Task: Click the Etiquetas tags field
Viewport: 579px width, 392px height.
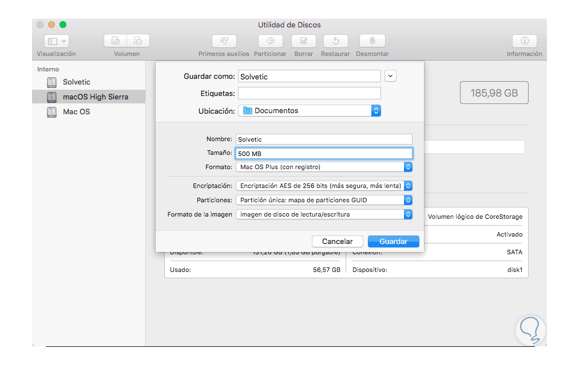Action: tap(310, 93)
